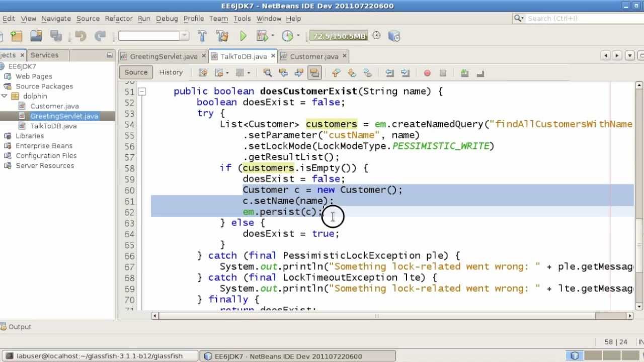Show the open documents list dropdown
This screenshot has height=362, width=644.
click(629, 56)
